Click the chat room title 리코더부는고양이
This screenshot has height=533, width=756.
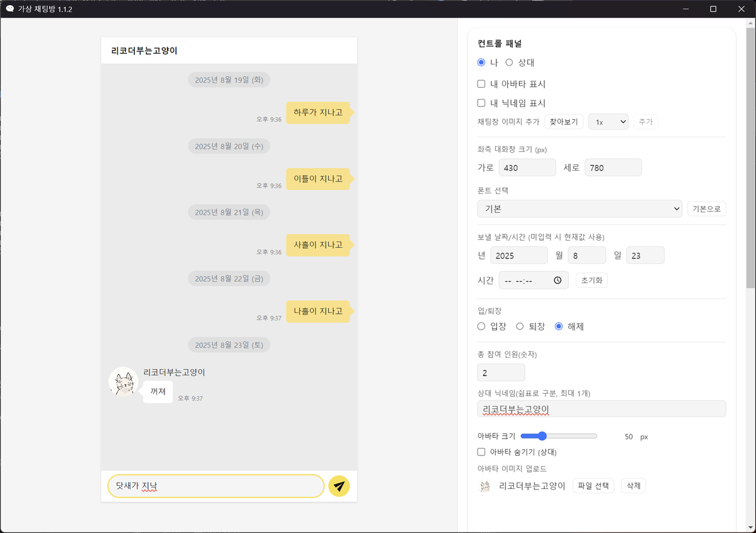click(x=144, y=50)
